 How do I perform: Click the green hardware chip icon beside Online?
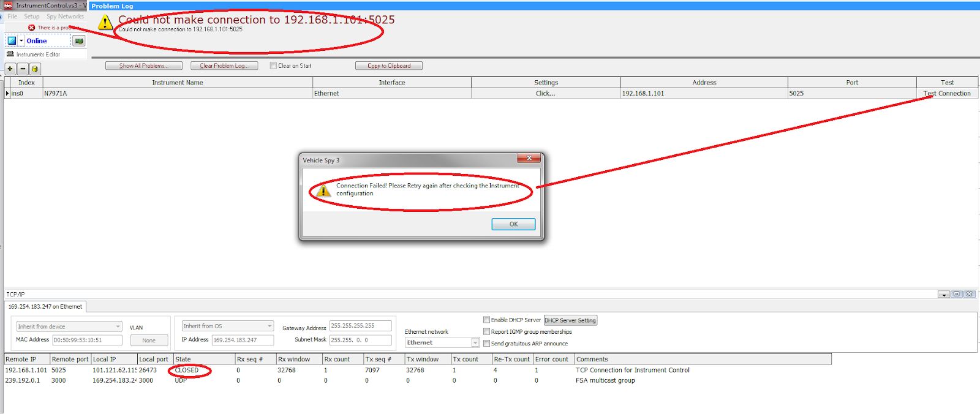pyautogui.click(x=78, y=41)
